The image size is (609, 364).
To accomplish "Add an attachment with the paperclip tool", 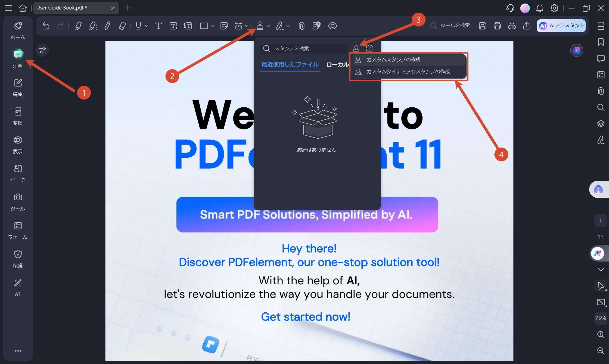I will click(301, 26).
